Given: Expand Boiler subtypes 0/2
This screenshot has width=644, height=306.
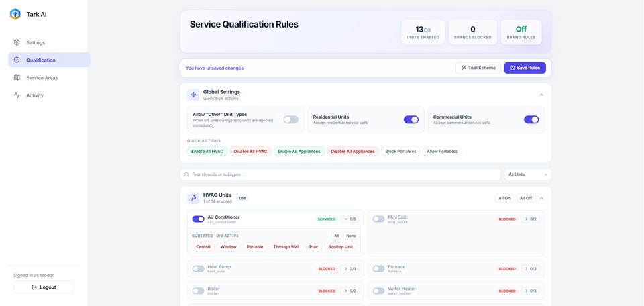Looking at the screenshot, I should [350, 291].
